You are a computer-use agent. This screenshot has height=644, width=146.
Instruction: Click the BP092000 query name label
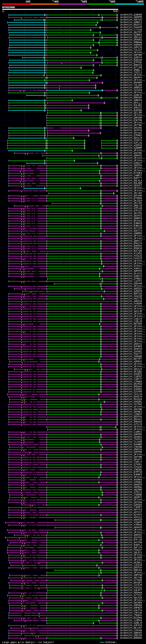coord(8,7)
